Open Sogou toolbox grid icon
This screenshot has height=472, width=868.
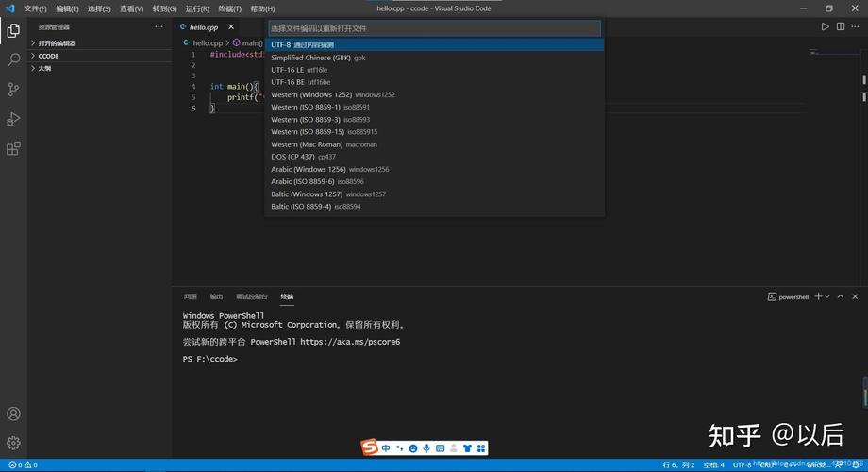[x=481, y=448]
